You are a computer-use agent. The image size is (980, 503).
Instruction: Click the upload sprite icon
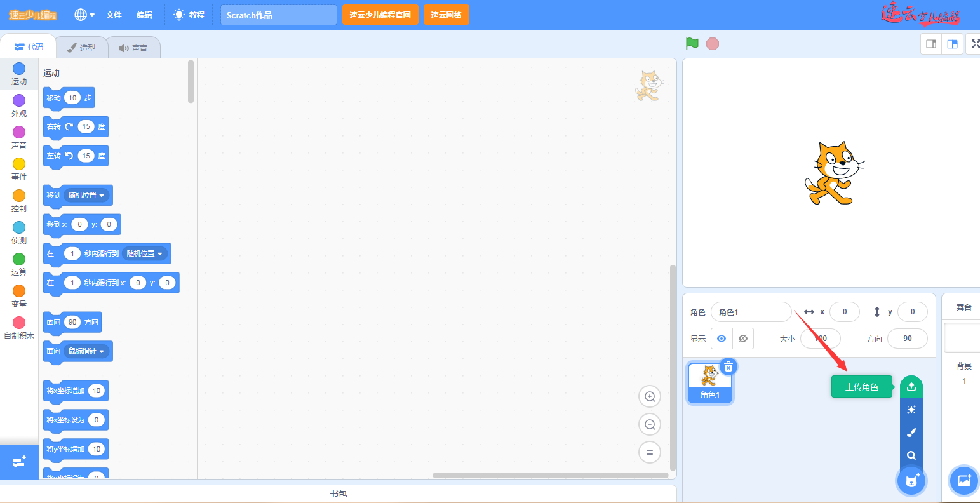pos(911,387)
